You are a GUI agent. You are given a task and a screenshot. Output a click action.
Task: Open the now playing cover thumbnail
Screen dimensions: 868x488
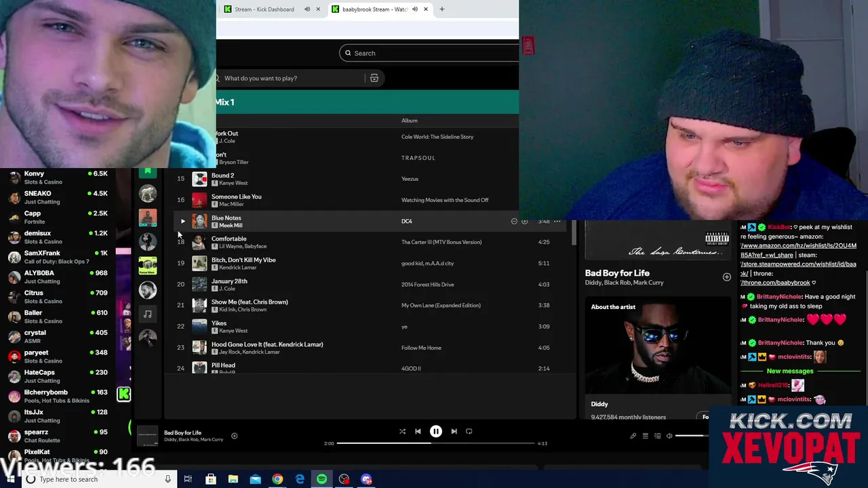point(147,436)
